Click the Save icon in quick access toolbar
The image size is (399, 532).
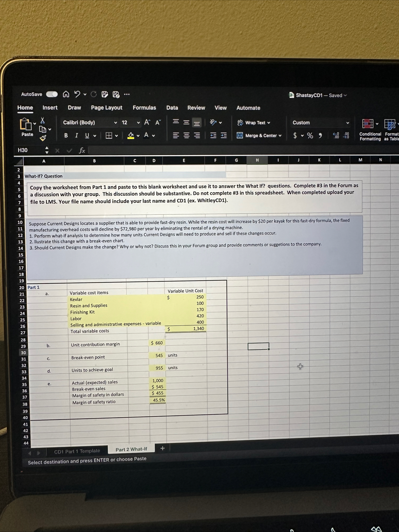point(105,94)
